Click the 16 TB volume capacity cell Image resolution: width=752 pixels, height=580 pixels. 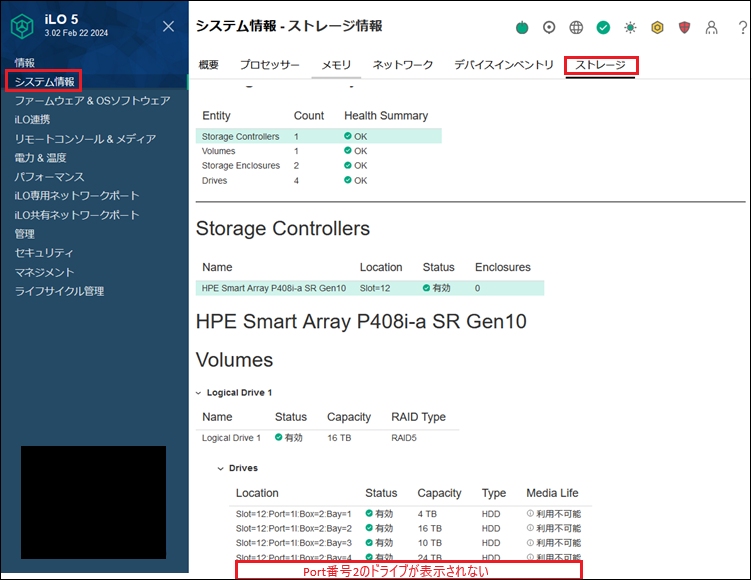339,438
